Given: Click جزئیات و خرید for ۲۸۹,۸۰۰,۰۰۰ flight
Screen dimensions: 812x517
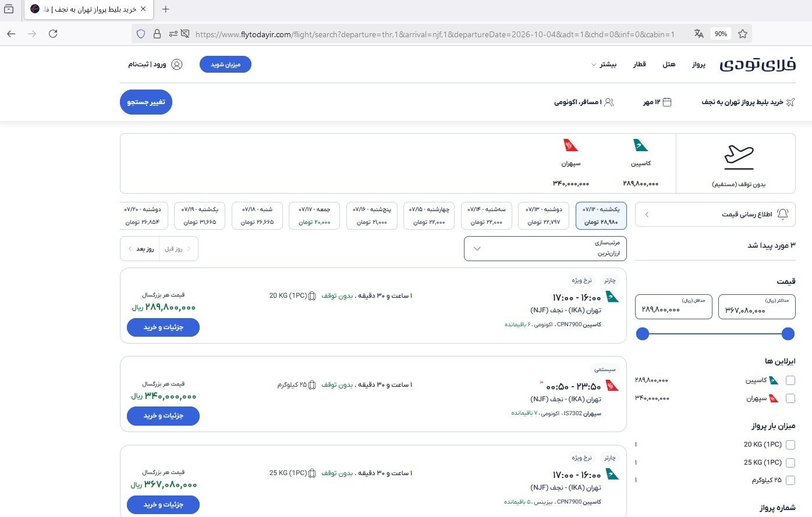Looking at the screenshot, I should tap(163, 327).
